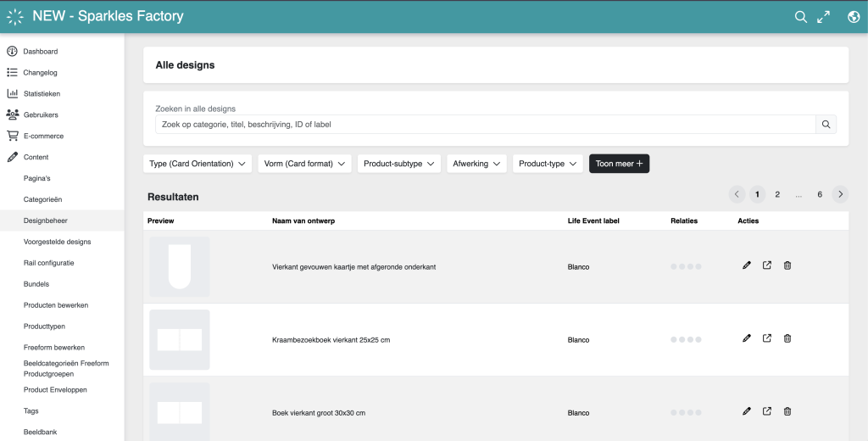Click relation dots for Vierkant gevouwen kaartje
This screenshot has height=441, width=868.
[x=686, y=266]
